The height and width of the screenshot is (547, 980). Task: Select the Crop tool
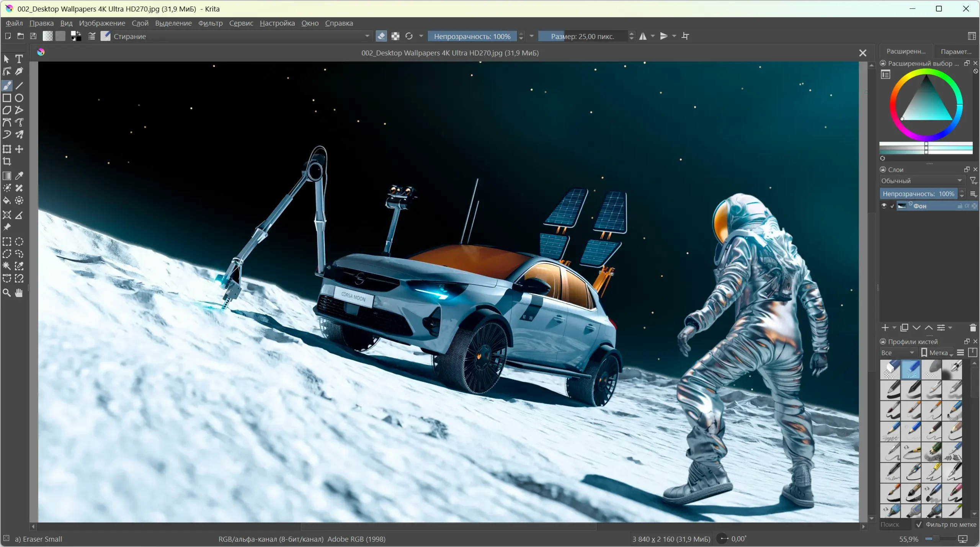[x=7, y=162]
